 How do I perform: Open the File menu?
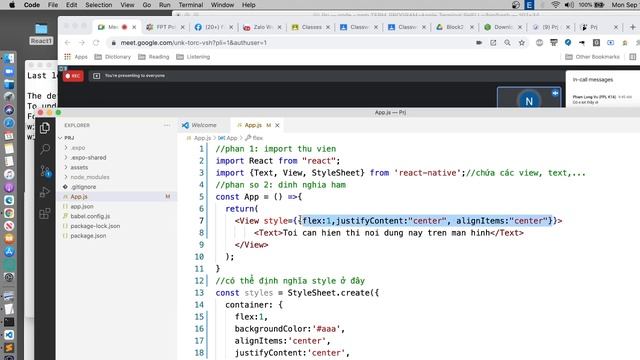(53, 5)
